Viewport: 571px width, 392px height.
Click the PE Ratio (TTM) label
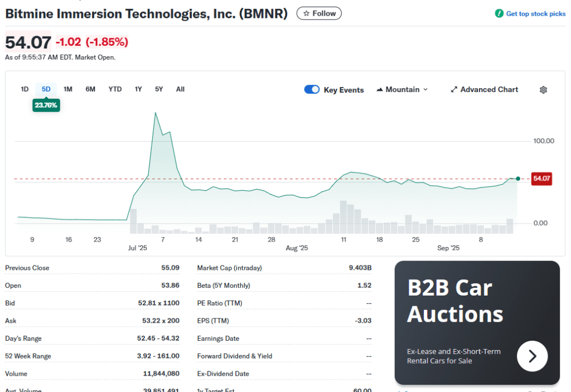220,303
